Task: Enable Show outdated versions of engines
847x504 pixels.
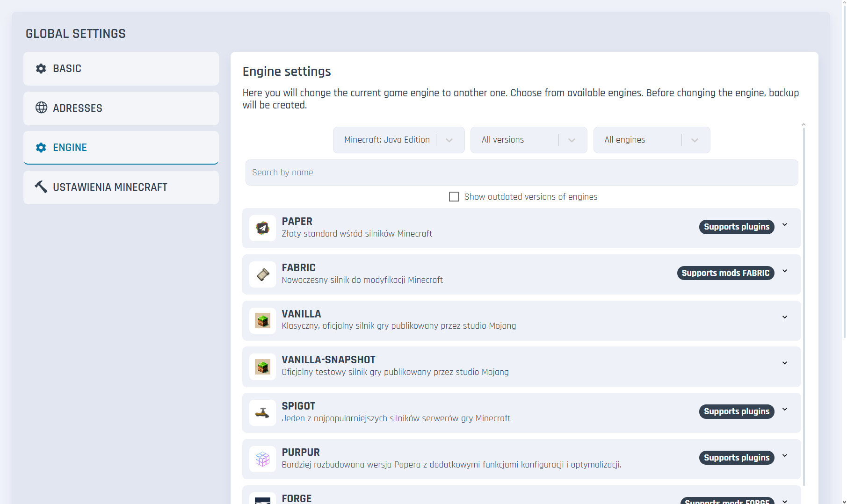Action: coord(454,197)
